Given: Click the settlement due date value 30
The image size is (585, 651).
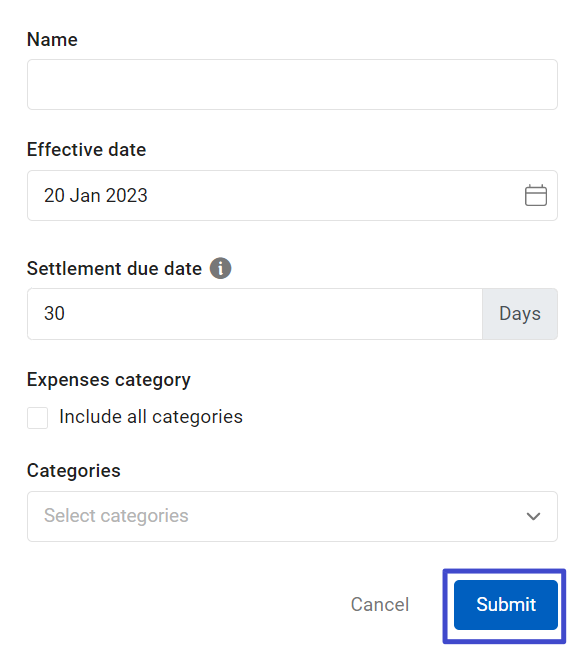Looking at the screenshot, I should [54, 313].
